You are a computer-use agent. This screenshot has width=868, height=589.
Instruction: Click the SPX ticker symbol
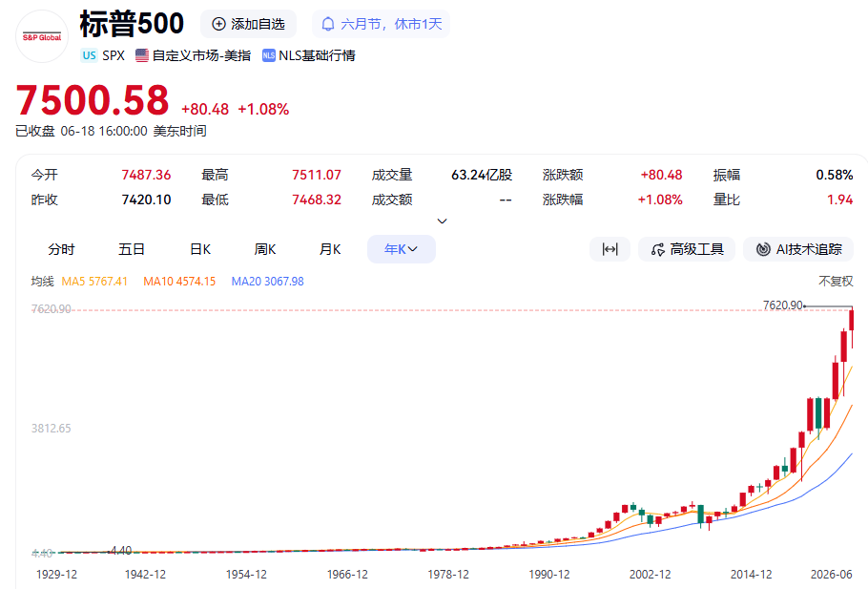tap(114, 55)
